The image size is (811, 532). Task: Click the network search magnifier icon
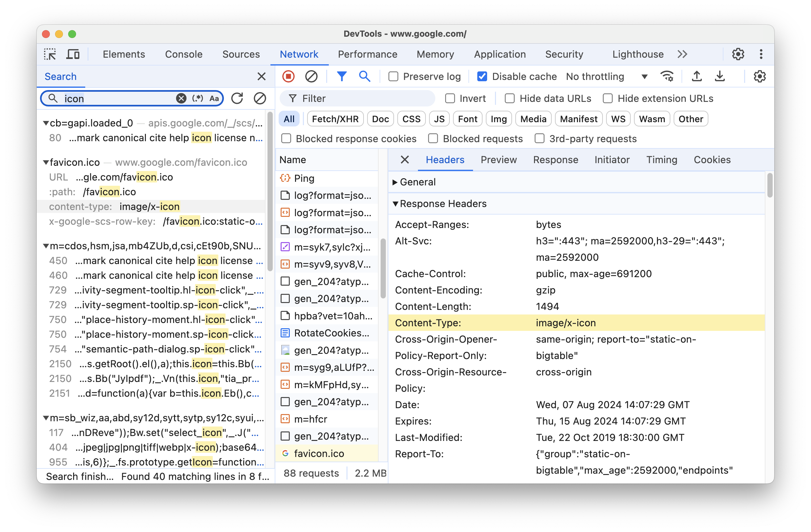tap(364, 75)
